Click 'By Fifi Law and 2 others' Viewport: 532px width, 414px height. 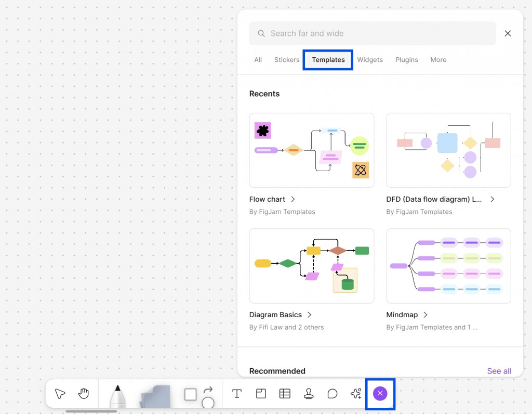286,327
